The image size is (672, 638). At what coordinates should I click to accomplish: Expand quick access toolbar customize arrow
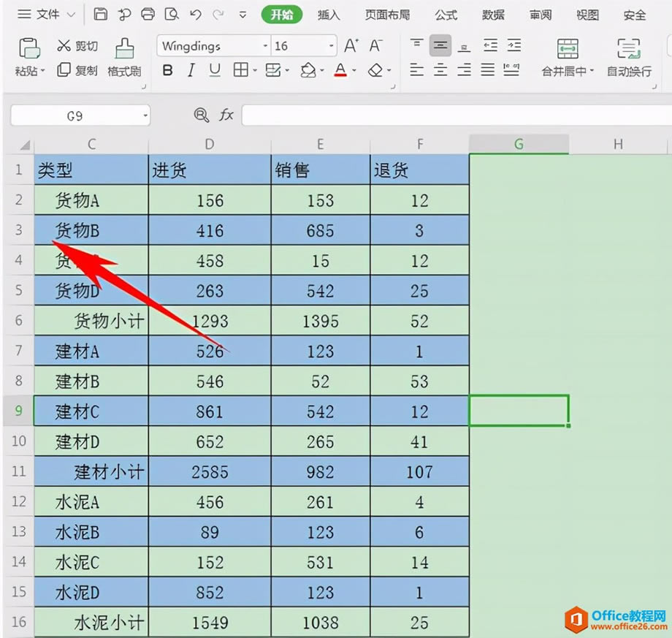click(243, 15)
